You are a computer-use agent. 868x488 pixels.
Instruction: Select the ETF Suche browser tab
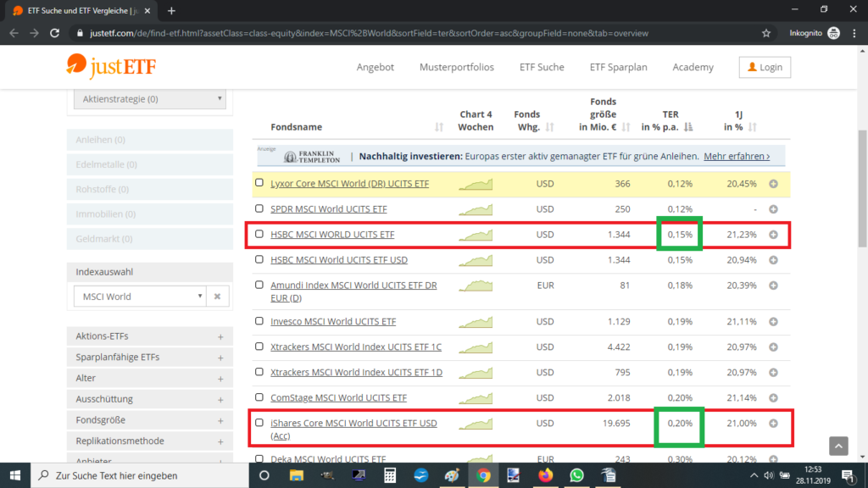(x=82, y=11)
